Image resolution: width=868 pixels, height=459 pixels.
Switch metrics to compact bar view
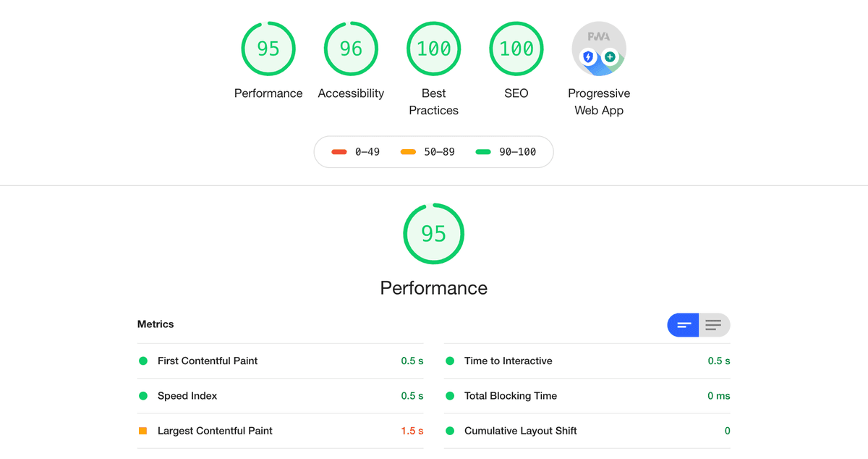[683, 325]
